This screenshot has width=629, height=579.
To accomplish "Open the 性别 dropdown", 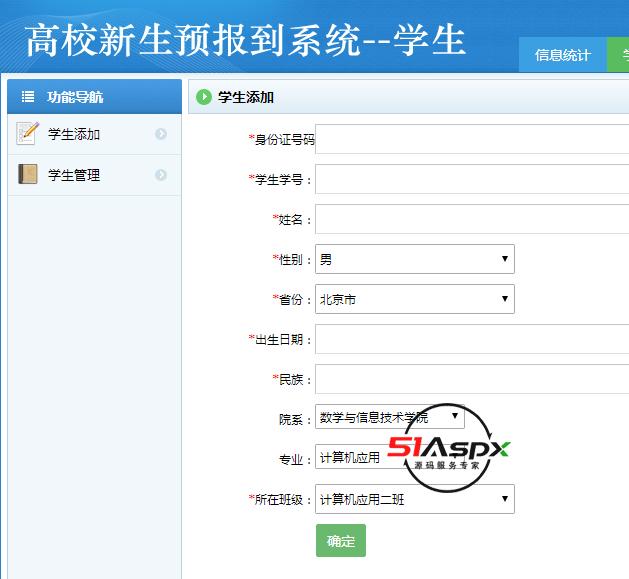I will coord(415,259).
